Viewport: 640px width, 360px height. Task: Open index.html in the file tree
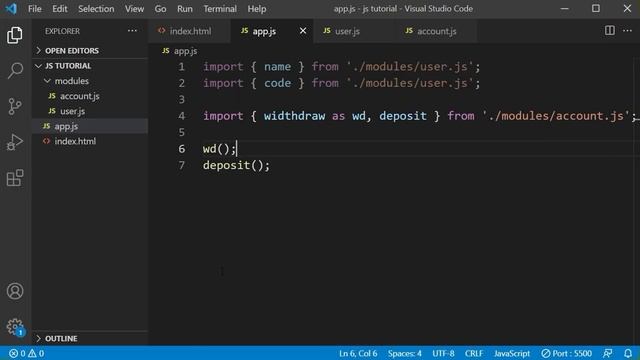pyautogui.click(x=90, y=141)
